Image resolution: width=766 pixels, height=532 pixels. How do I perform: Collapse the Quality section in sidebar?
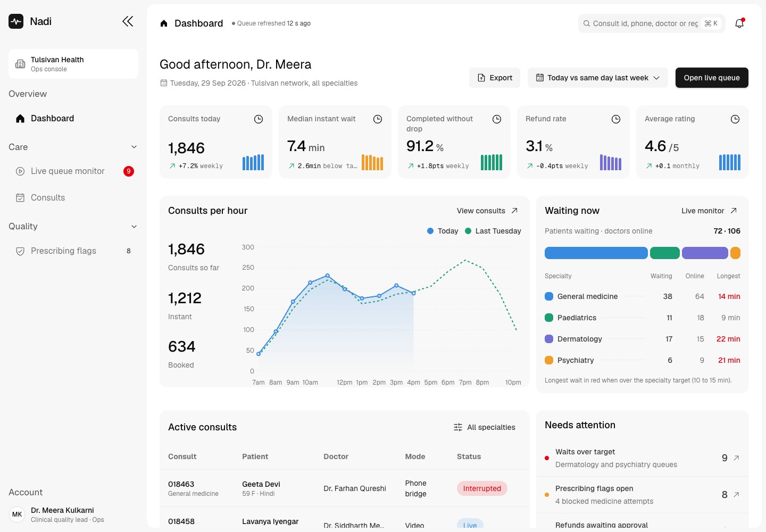[x=134, y=227]
